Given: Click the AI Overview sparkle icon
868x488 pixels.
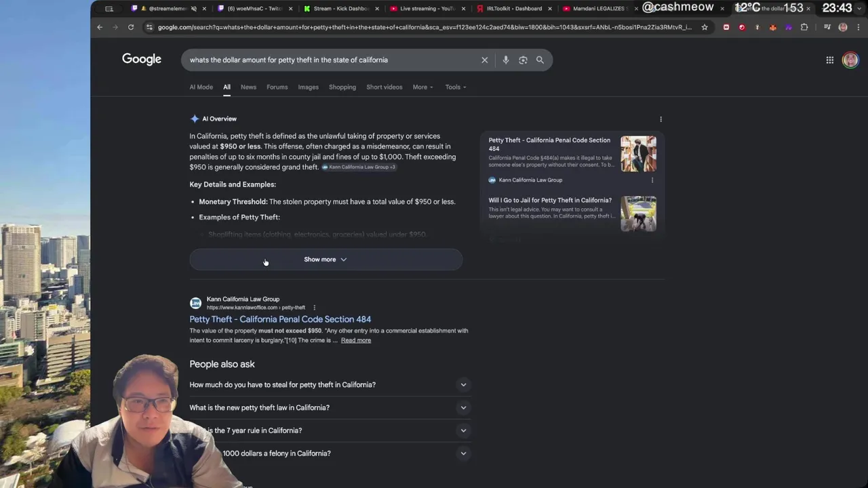Looking at the screenshot, I should tap(195, 119).
